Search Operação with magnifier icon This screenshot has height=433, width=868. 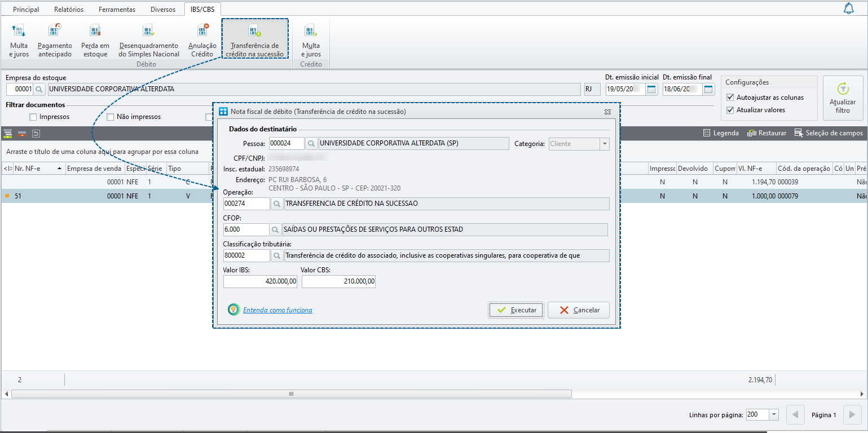click(x=277, y=204)
